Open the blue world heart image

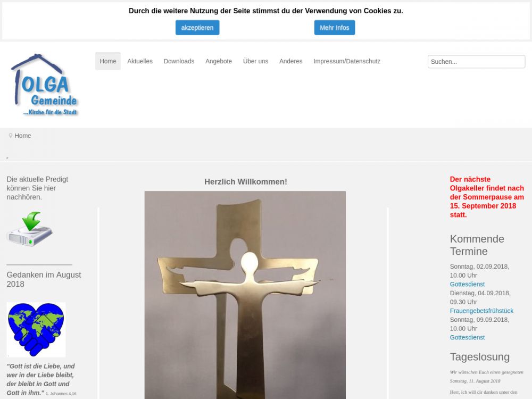pos(36,329)
